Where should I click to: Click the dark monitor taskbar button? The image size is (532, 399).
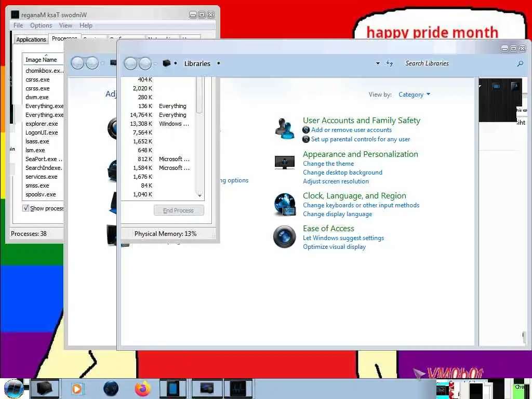click(x=207, y=389)
